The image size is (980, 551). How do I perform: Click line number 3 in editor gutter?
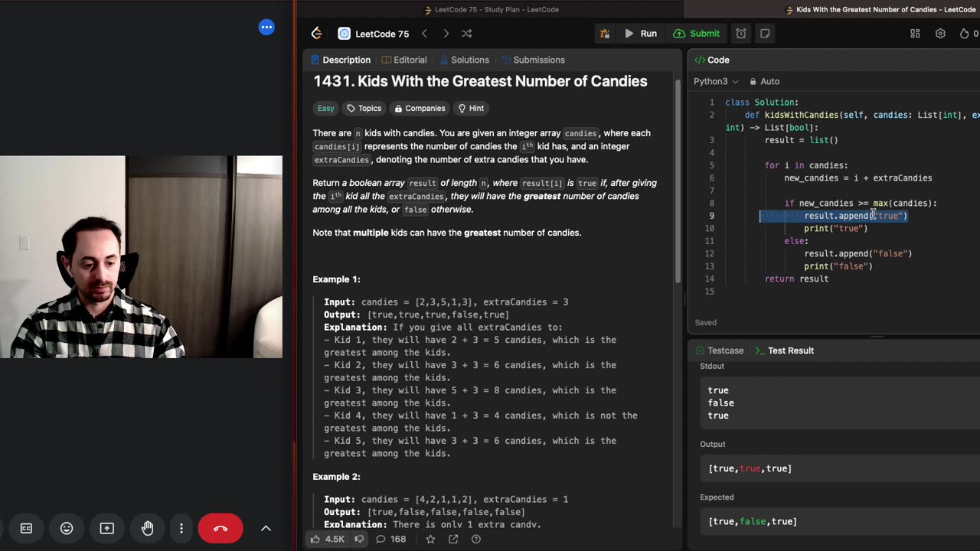(x=711, y=140)
